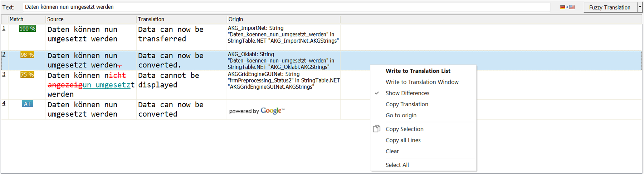This screenshot has width=644, height=174.
Task: Click the Match column header
Action: point(16,19)
